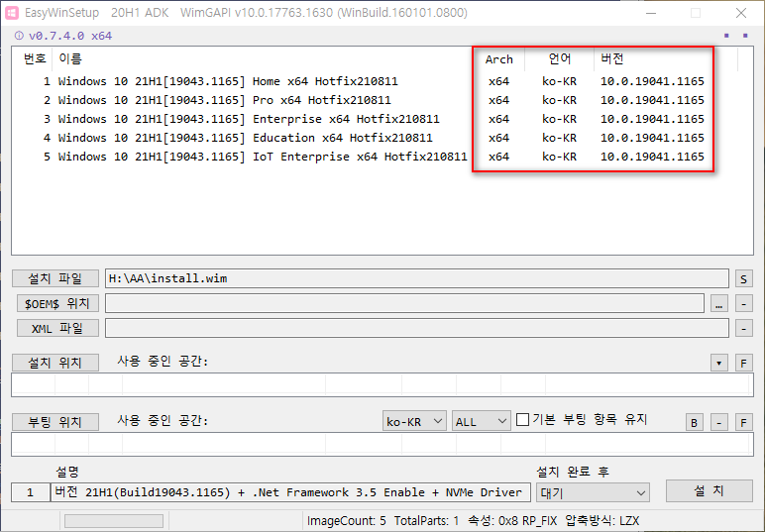Click the 부팅 위치 drive list box
The height and width of the screenshot is (532, 765).
tap(382, 444)
